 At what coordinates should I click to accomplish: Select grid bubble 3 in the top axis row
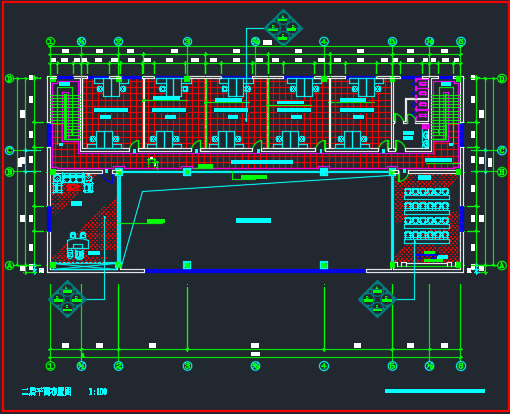187,42
